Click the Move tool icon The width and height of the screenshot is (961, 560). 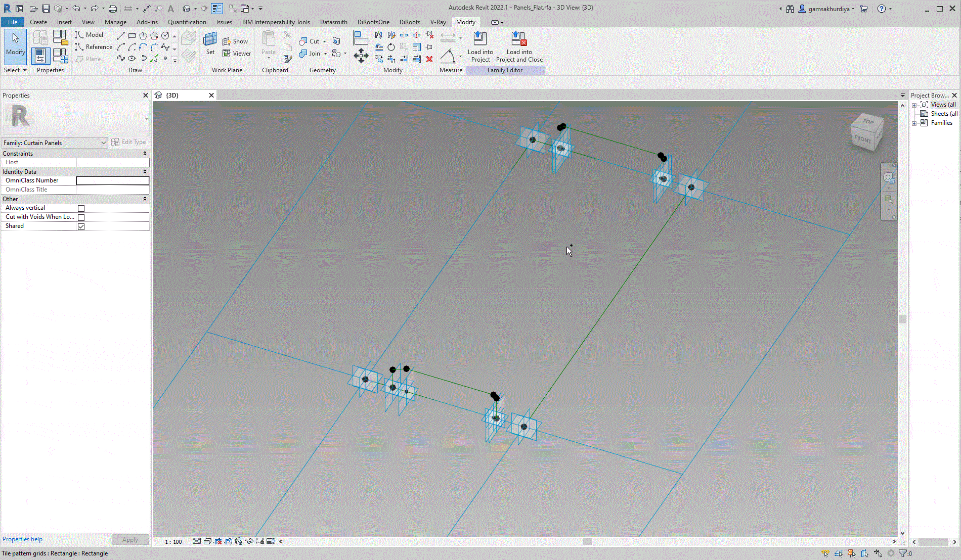[361, 56]
